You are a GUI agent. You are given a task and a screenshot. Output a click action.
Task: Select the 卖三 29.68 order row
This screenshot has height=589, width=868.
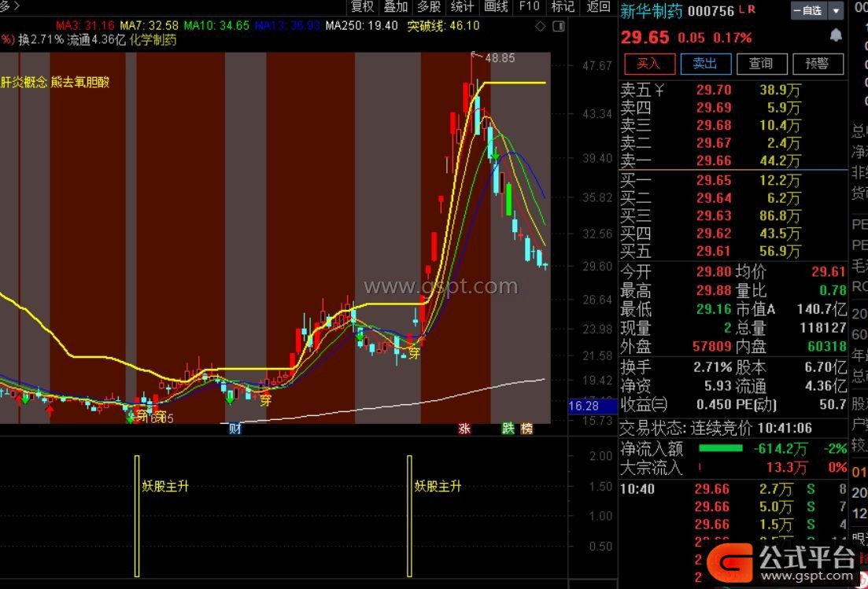tap(733, 125)
